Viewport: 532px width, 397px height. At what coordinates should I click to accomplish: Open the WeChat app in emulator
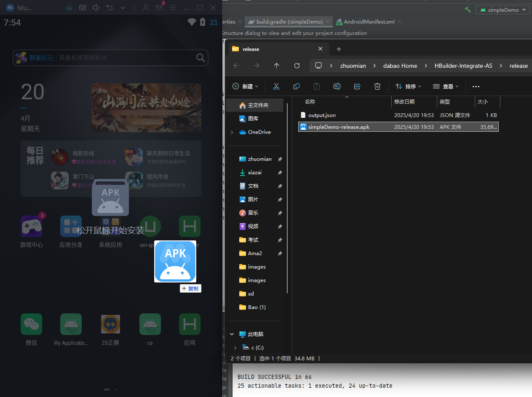click(x=32, y=324)
